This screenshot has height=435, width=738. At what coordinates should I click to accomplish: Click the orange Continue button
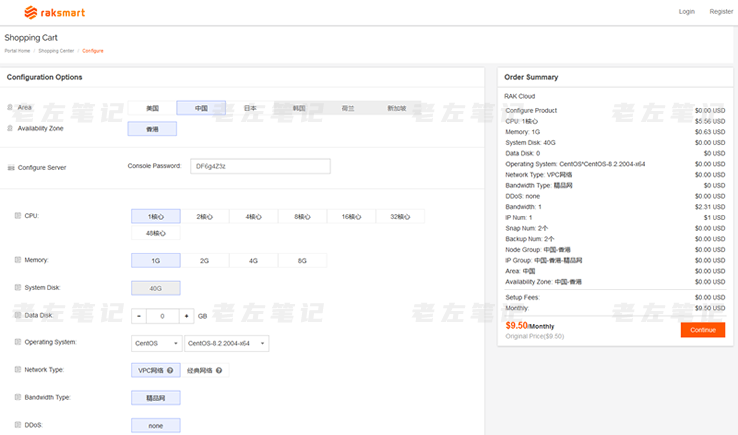coord(702,329)
